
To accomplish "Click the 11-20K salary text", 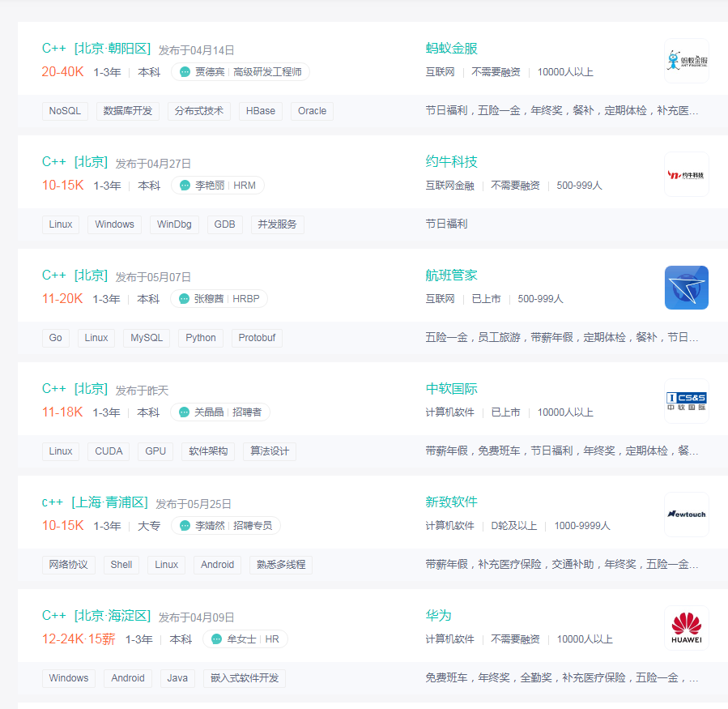I will [62, 298].
